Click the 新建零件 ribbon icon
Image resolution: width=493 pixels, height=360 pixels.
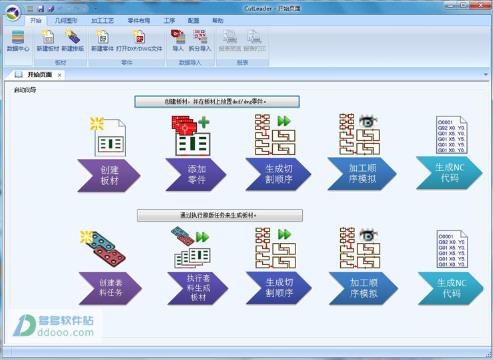pyautogui.click(x=102, y=41)
